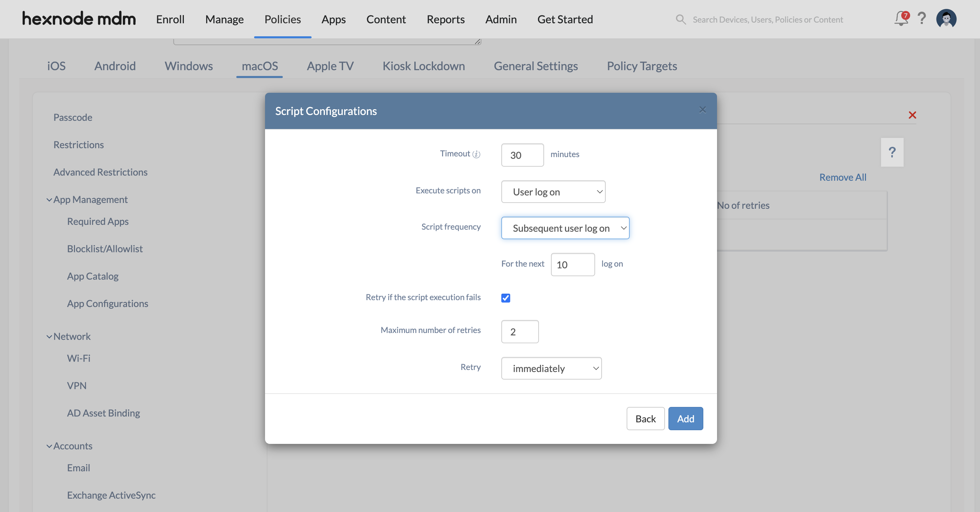Open Advanced Restrictions in the sidebar

pos(100,172)
